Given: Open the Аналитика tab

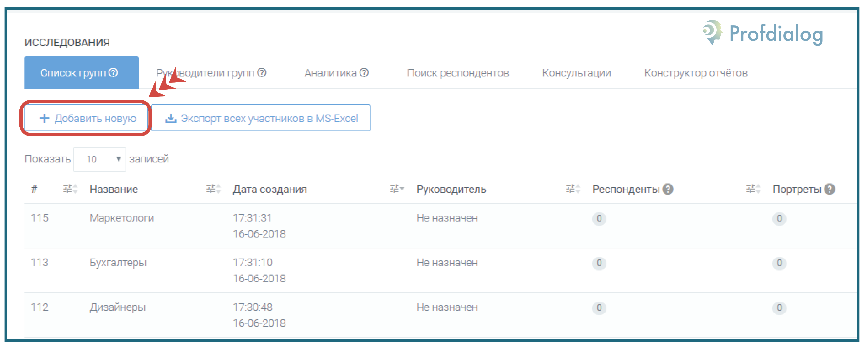Looking at the screenshot, I should [x=337, y=73].
